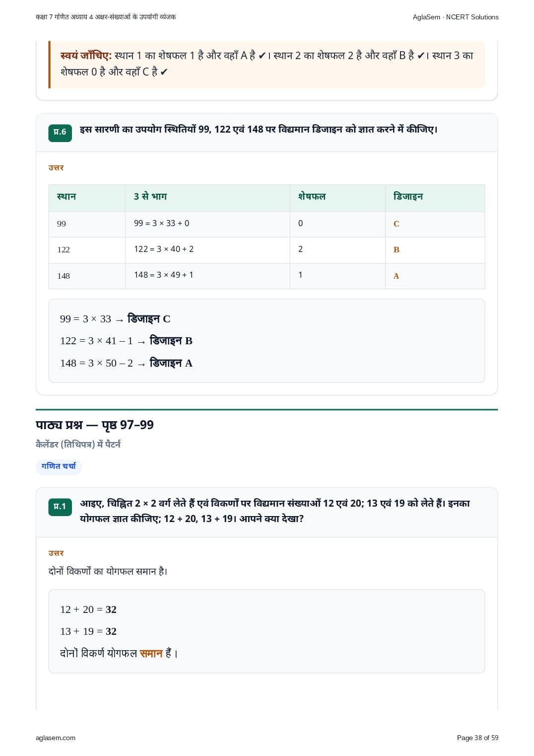The image size is (534, 756).
Task: Click the स्वयं जाँचिए note label
Action: pyautogui.click(x=86, y=56)
